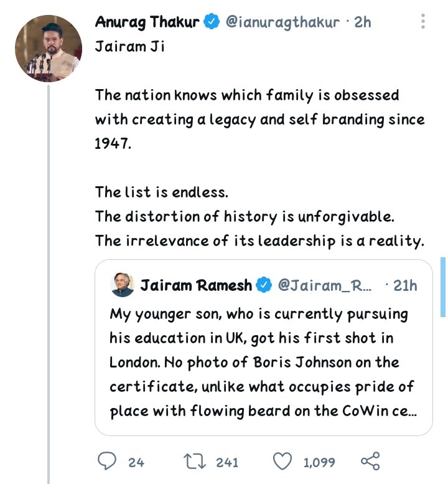Click the reply speech bubble icon
This screenshot has width=448, height=484.
coord(108,462)
